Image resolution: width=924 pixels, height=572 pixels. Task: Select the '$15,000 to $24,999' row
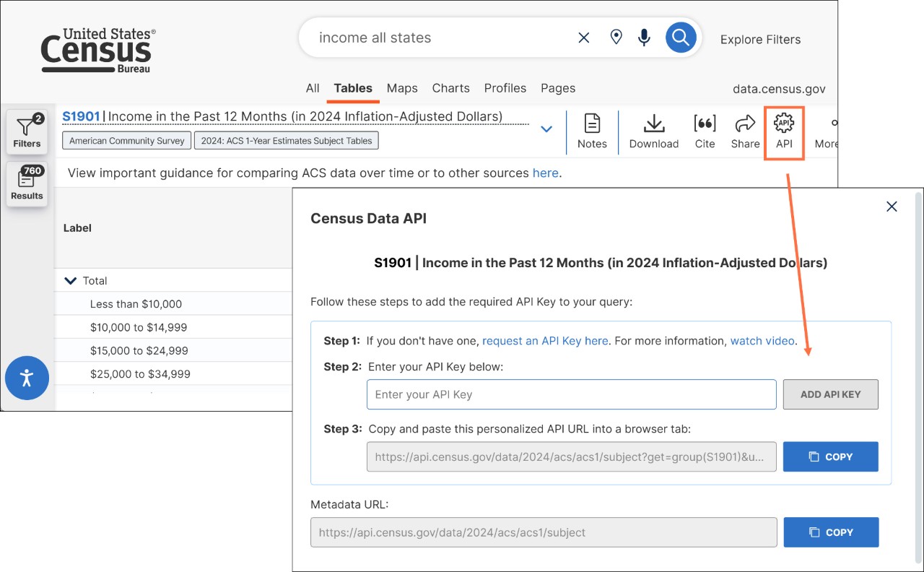click(173, 350)
